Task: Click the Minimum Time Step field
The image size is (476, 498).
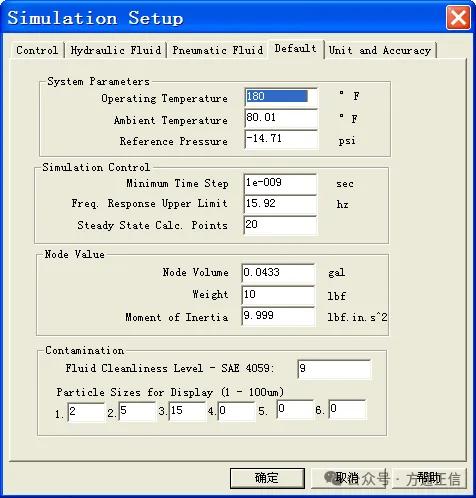Action: pos(280,183)
